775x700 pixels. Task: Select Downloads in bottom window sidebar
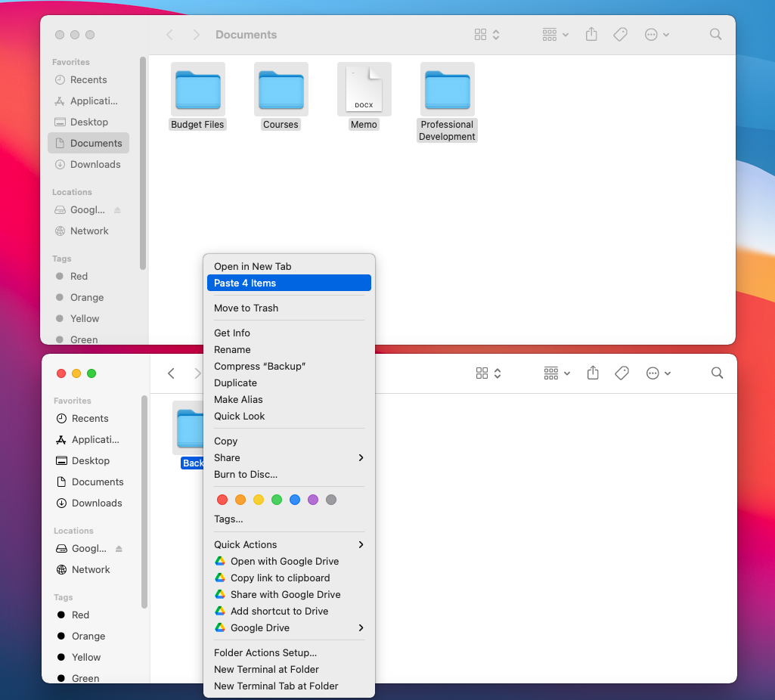click(x=97, y=503)
